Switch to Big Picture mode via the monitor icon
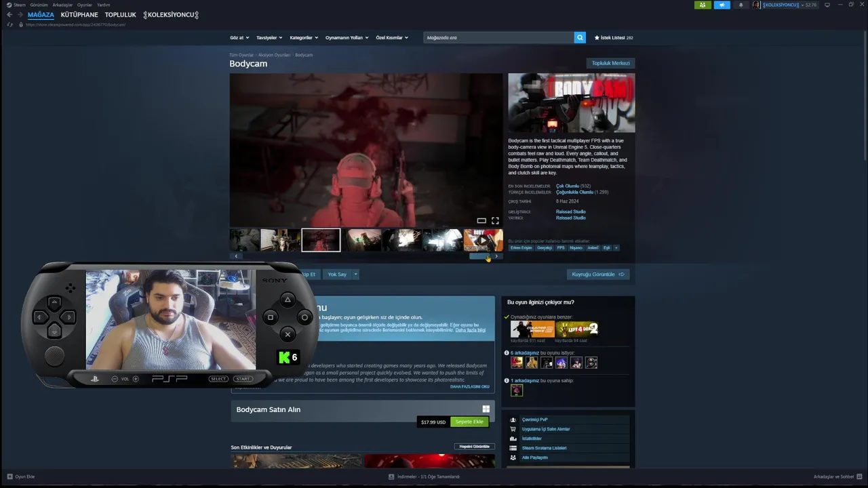Image resolution: width=868 pixels, height=488 pixels. (x=827, y=5)
